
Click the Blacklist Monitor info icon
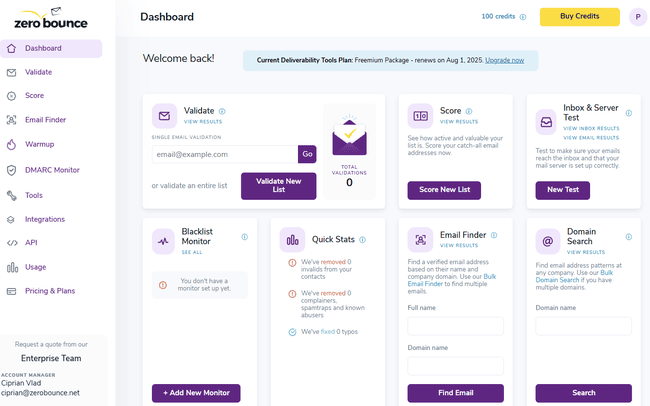(244, 237)
